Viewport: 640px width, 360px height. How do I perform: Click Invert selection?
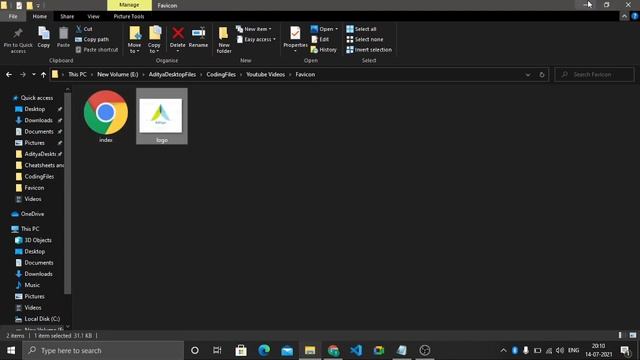369,49
